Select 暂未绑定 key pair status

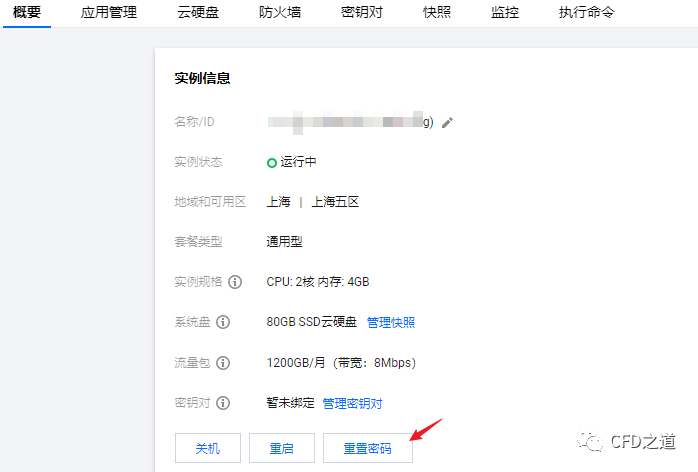[x=290, y=403]
